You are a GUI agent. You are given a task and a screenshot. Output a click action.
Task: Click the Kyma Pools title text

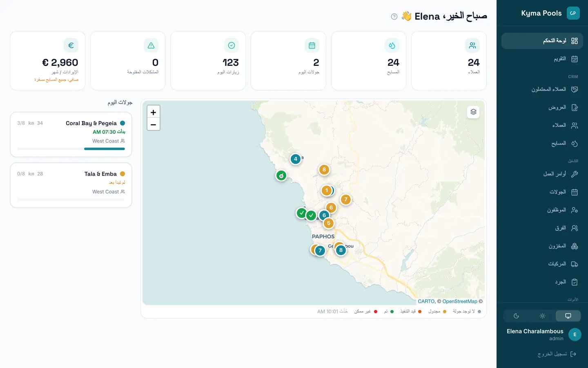pos(541,13)
